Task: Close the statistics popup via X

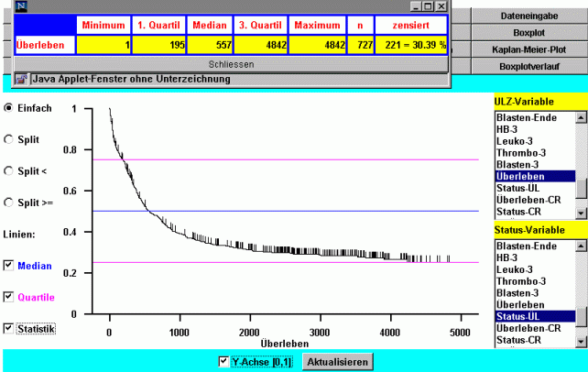Action: click(441, 5)
